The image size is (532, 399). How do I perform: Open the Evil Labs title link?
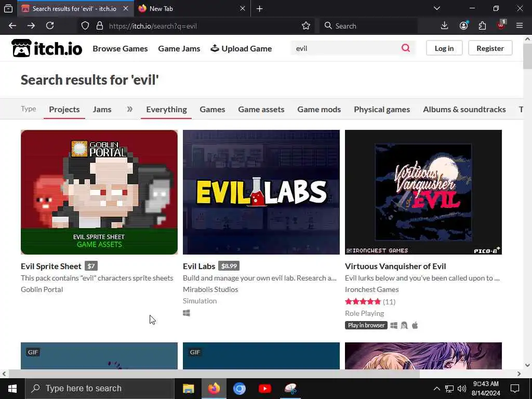coord(199,267)
